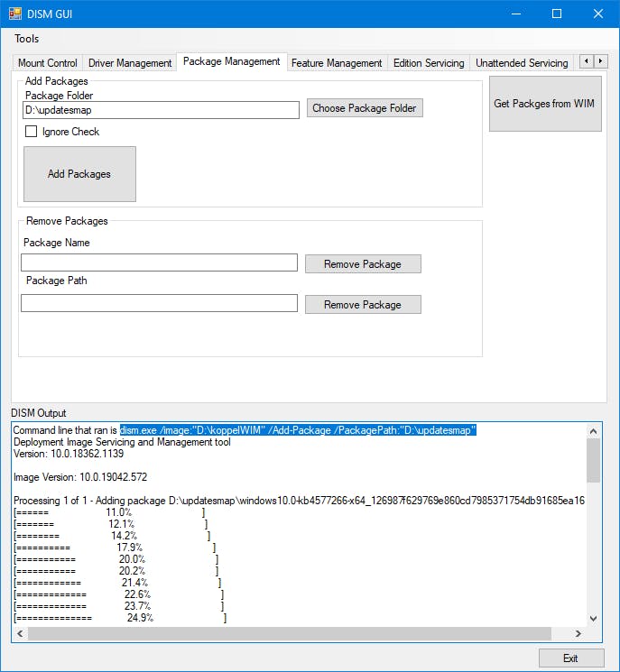The height and width of the screenshot is (672, 620).
Task: Click DISM Output scroll up arrow
Action: (594, 431)
